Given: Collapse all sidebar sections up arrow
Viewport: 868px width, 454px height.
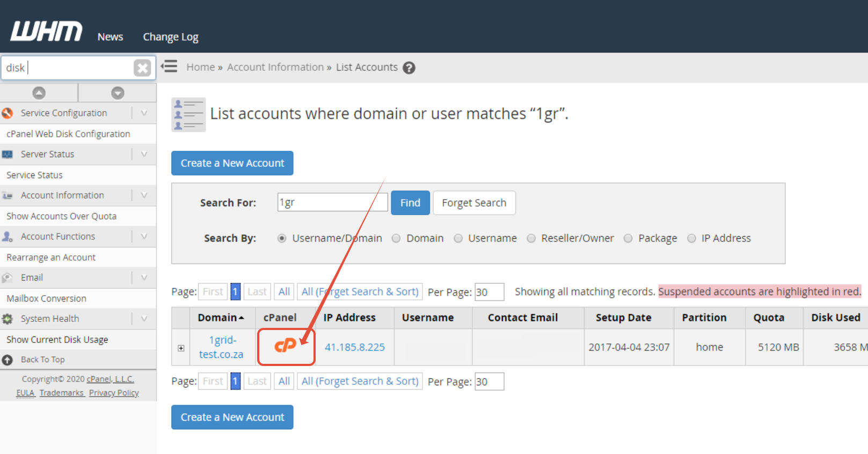Looking at the screenshot, I should [x=39, y=93].
